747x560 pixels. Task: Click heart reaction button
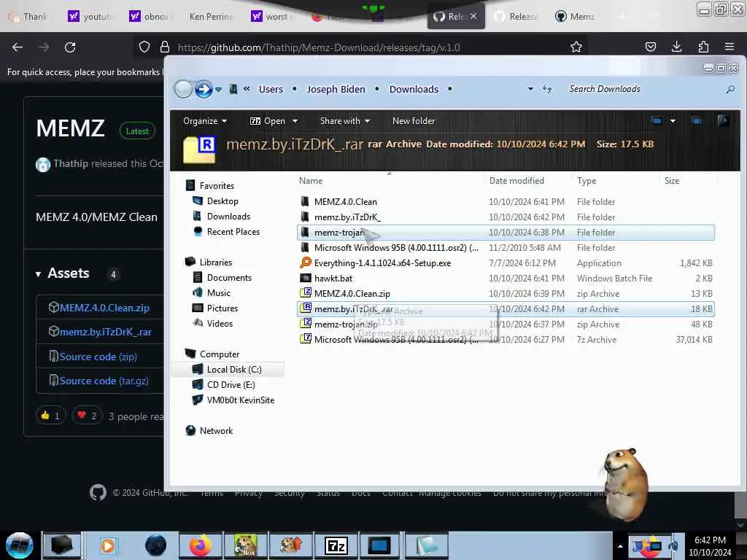pos(88,416)
